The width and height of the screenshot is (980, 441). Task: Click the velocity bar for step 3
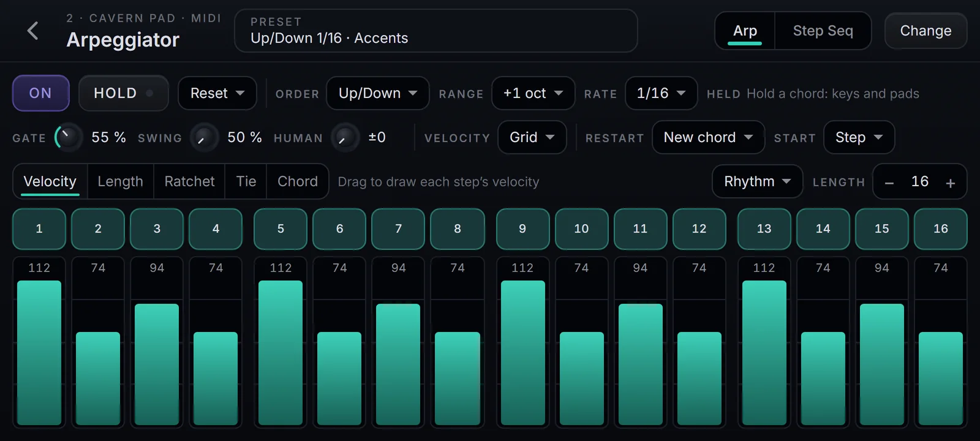point(157,364)
